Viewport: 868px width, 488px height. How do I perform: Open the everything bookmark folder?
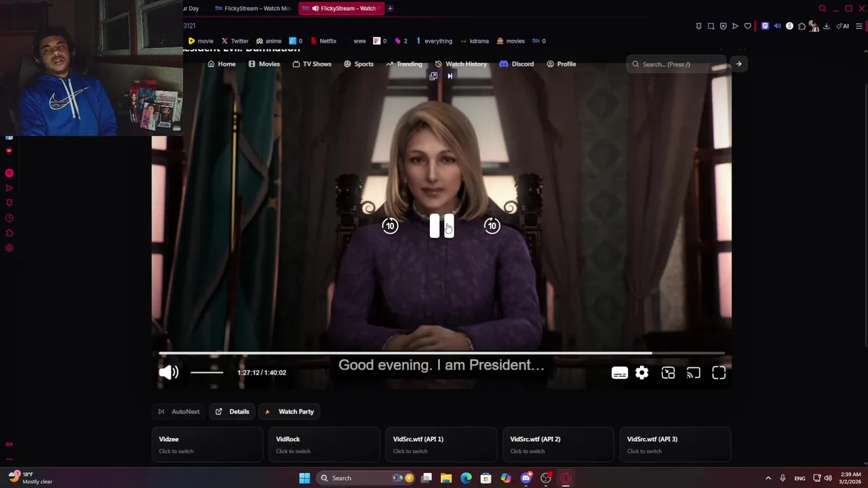pyautogui.click(x=433, y=41)
